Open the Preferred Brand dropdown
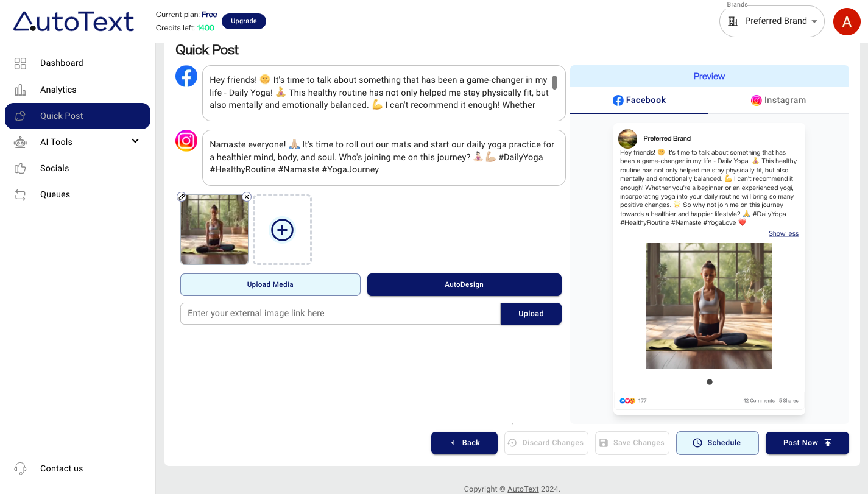This screenshot has height=494, width=868. click(x=772, y=21)
